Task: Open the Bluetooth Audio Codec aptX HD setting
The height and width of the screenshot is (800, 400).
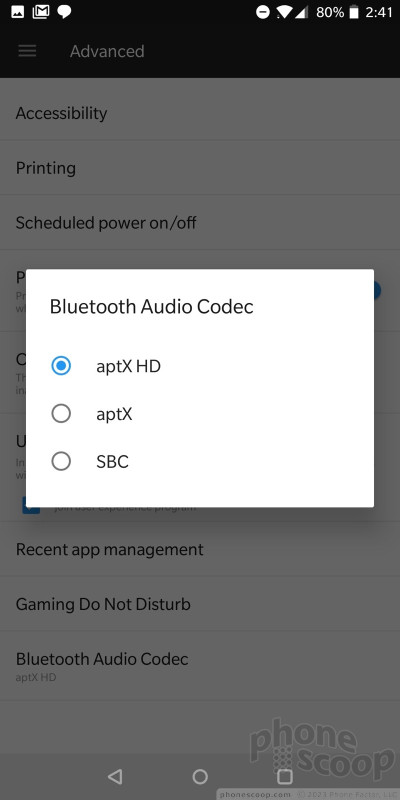Action: point(200,666)
